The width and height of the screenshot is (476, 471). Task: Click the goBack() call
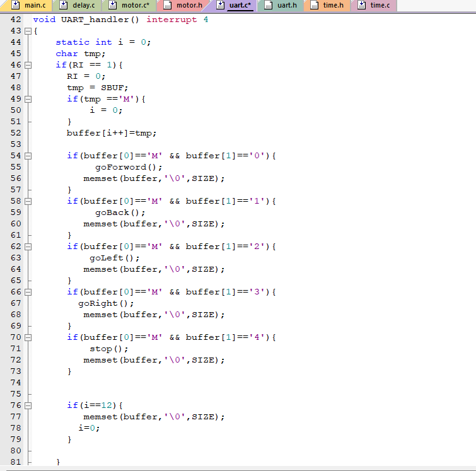[x=120, y=212]
